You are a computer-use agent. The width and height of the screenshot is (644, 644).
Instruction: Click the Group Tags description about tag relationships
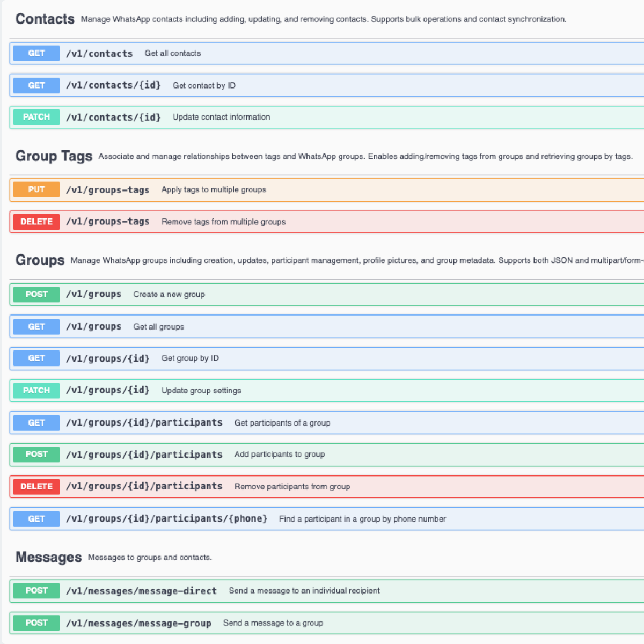coord(365,156)
